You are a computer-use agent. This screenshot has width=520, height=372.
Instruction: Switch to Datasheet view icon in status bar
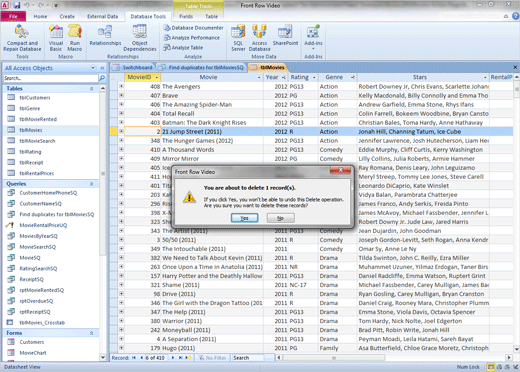[x=491, y=367]
